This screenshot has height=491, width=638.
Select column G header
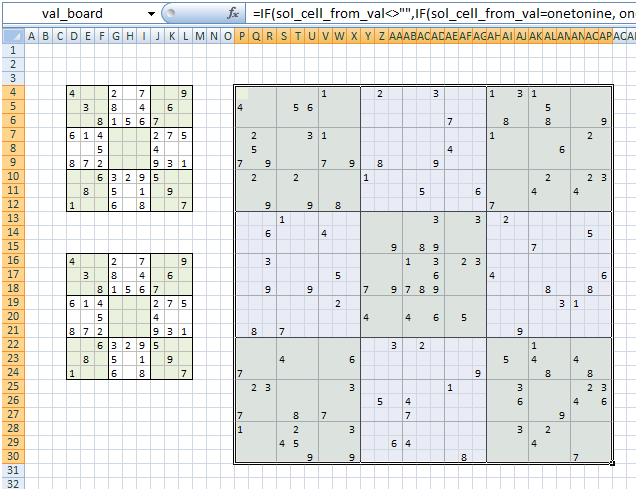[116, 36]
